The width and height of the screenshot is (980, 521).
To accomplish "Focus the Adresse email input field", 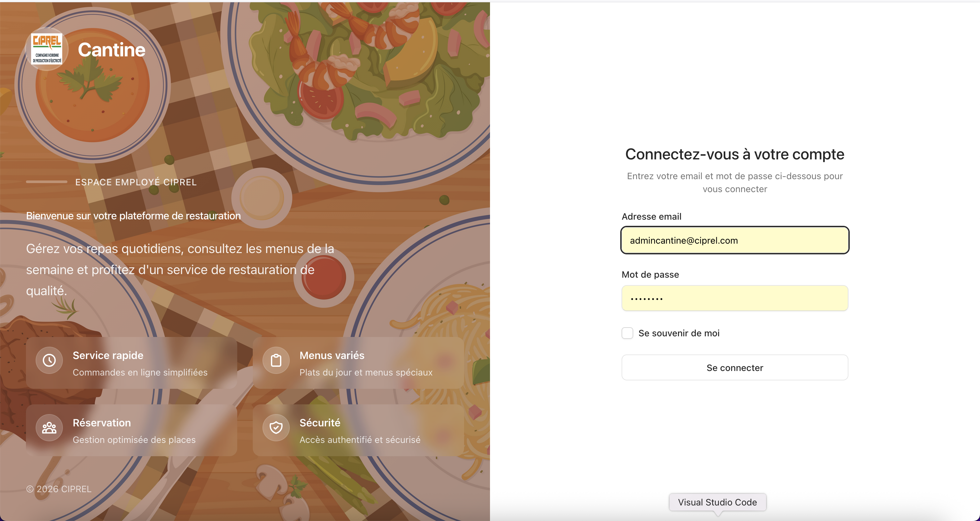I will tap(735, 240).
